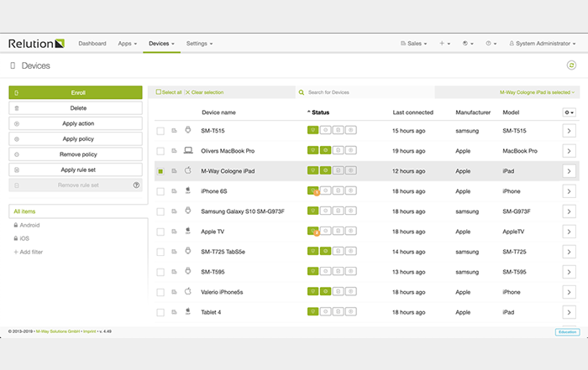Click the lock icon beside iOS filter
This screenshot has height=370, width=588.
(x=16, y=238)
